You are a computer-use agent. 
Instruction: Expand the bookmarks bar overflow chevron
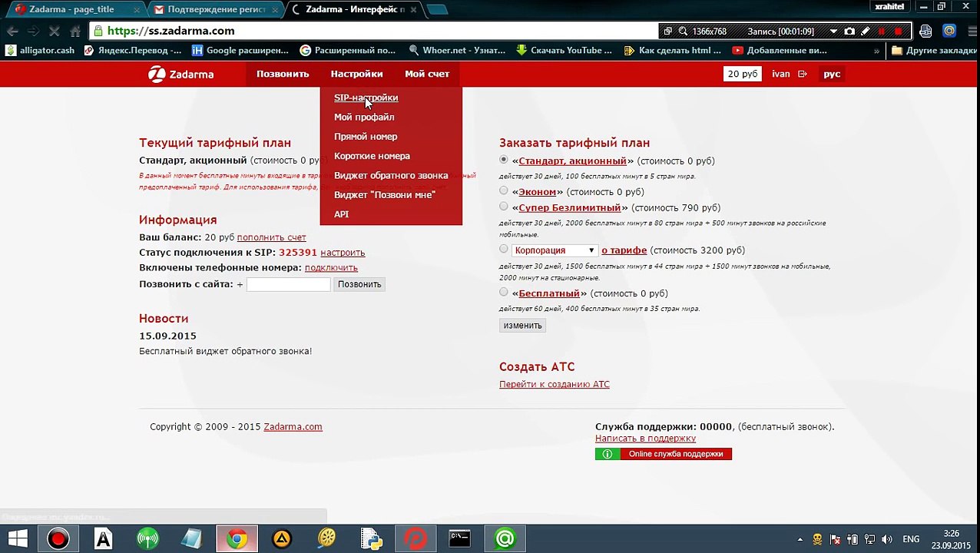coord(876,51)
